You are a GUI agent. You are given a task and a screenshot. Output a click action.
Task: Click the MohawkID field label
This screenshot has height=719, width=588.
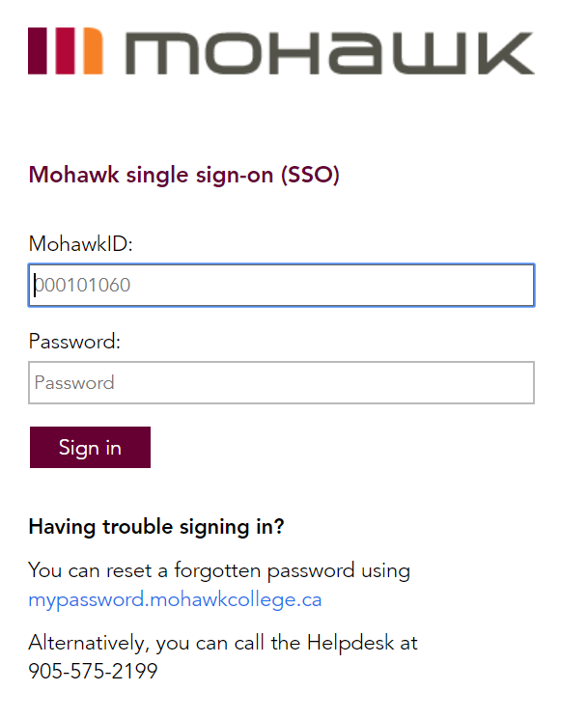tap(80, 243)
